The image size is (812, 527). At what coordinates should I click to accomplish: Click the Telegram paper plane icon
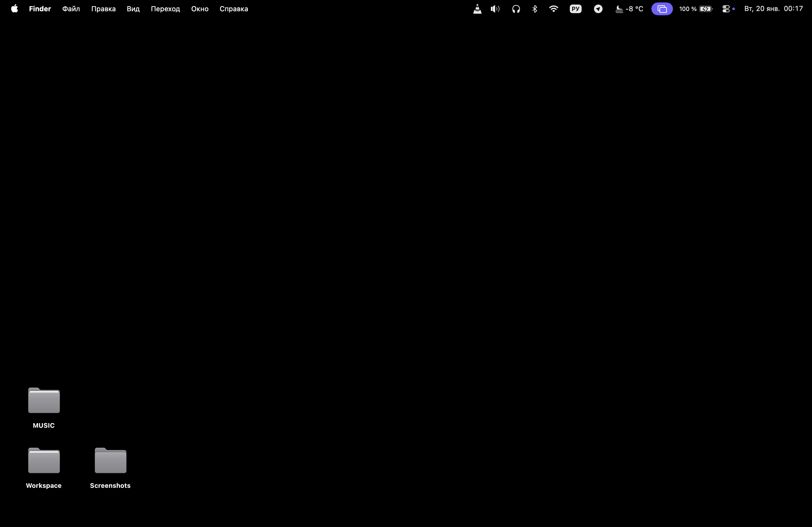598,9
